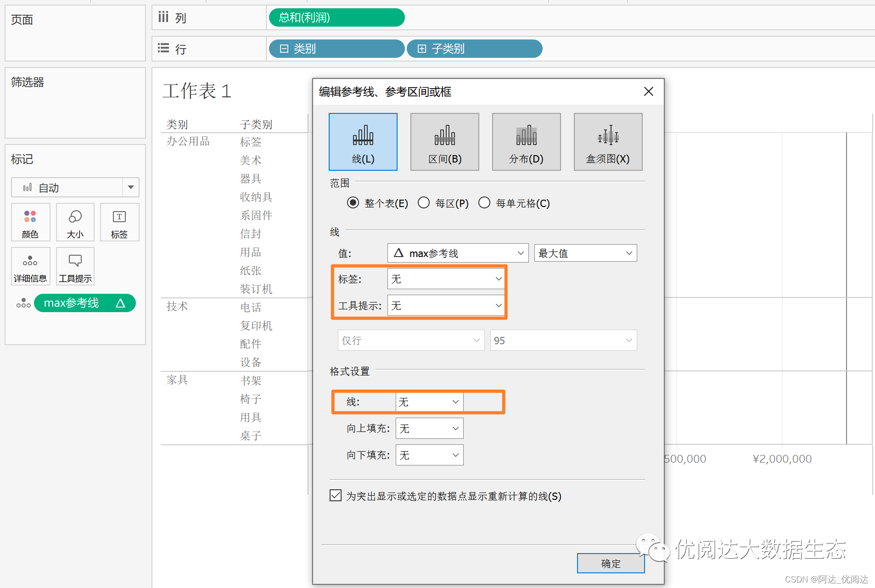Image resolution: width=875 pixels, height=588 pixels.
Task: Open the 值 max参考线 field dropdown
Action: [x=458, y=253]
